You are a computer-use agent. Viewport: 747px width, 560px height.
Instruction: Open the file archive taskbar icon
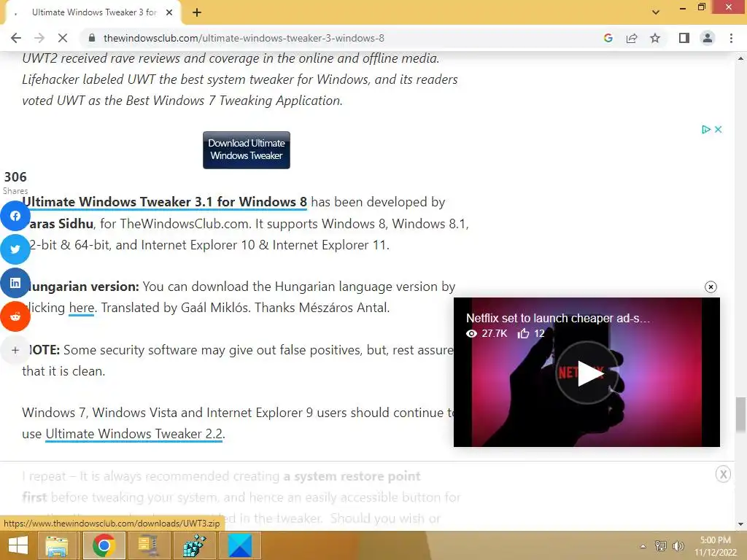point(148,545)
